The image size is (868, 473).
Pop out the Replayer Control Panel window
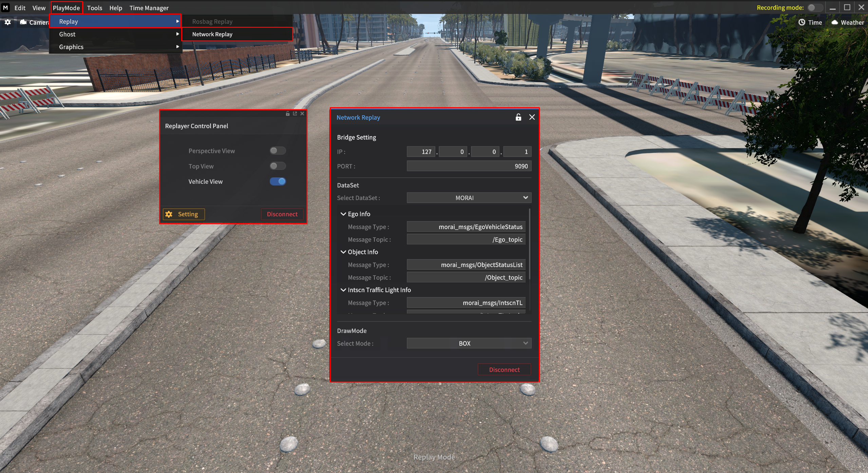click(x=295, y=114)
